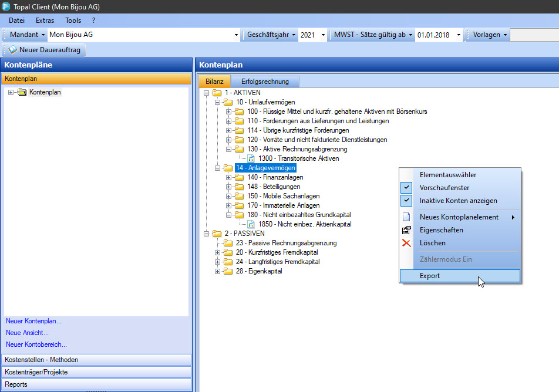Click the Eigenschaften properties icon in context menu
The height and width of the screenshot is (392, 559).
point(406,230)
